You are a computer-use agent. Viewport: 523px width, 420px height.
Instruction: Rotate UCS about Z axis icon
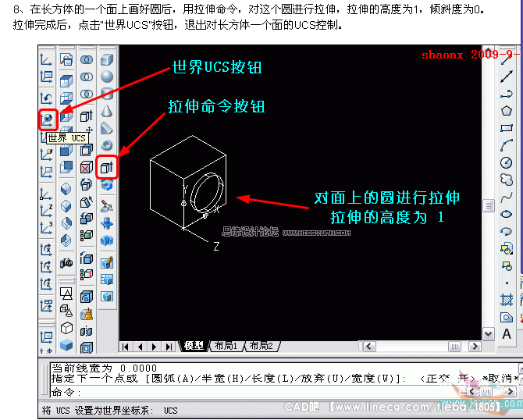[46, 284]
